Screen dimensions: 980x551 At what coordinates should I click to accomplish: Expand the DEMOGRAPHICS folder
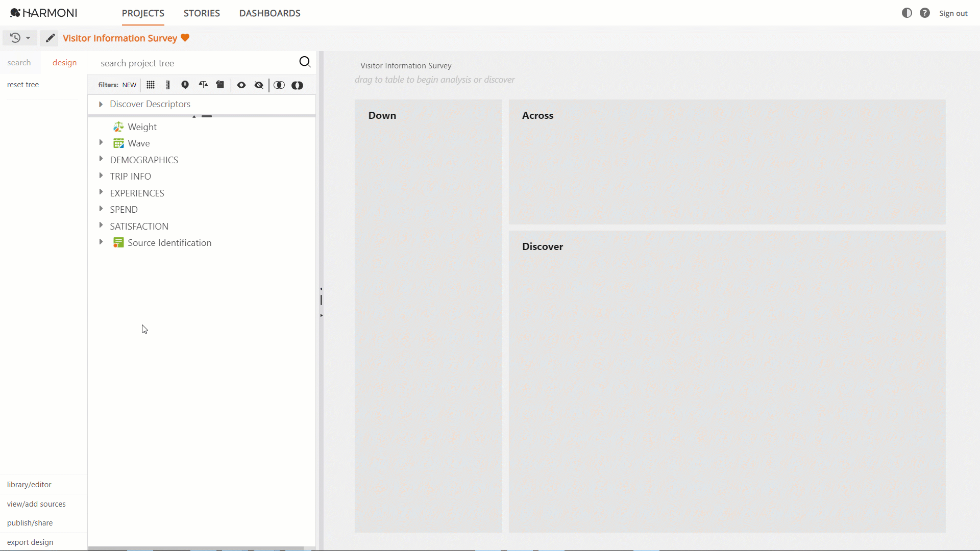(101, 159)
